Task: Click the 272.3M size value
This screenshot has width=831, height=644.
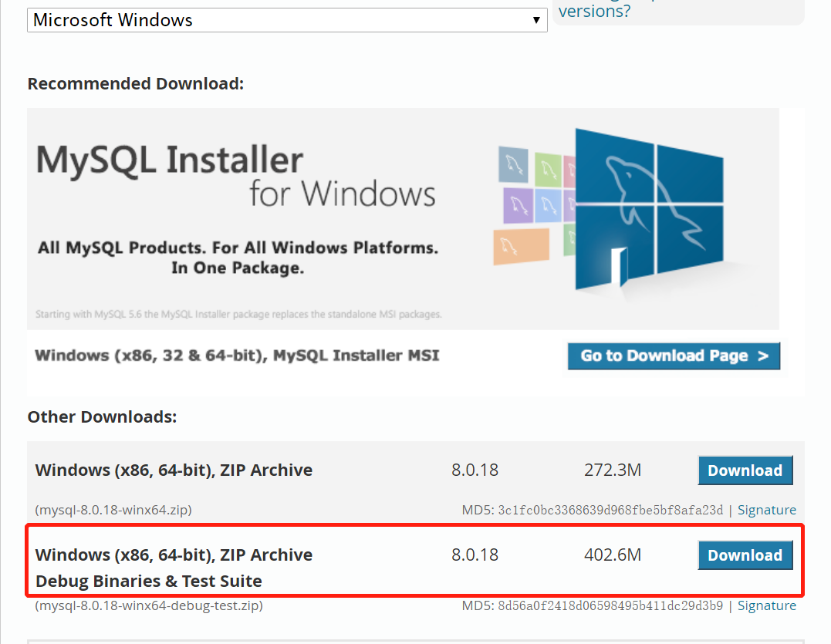Action: click(613, 470)
